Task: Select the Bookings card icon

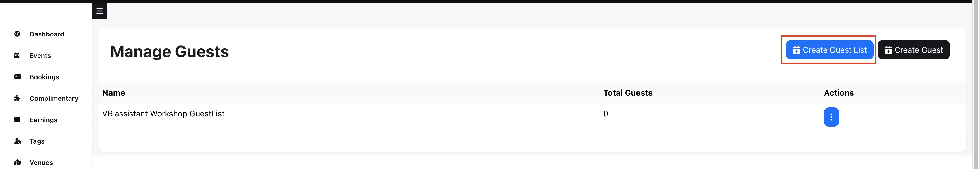Action: click(17, 77)
